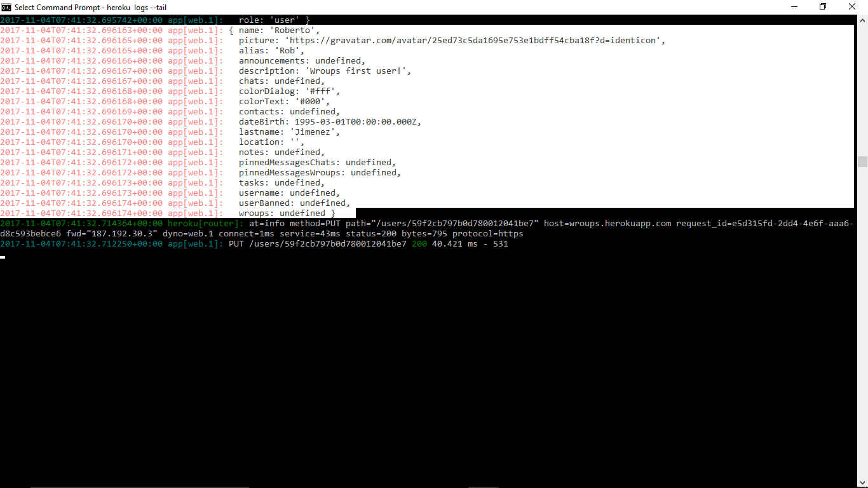Click the colorText value '#000'
This screenshot has width=868, height=488.
pyautogui.click(x=309, y=102)
